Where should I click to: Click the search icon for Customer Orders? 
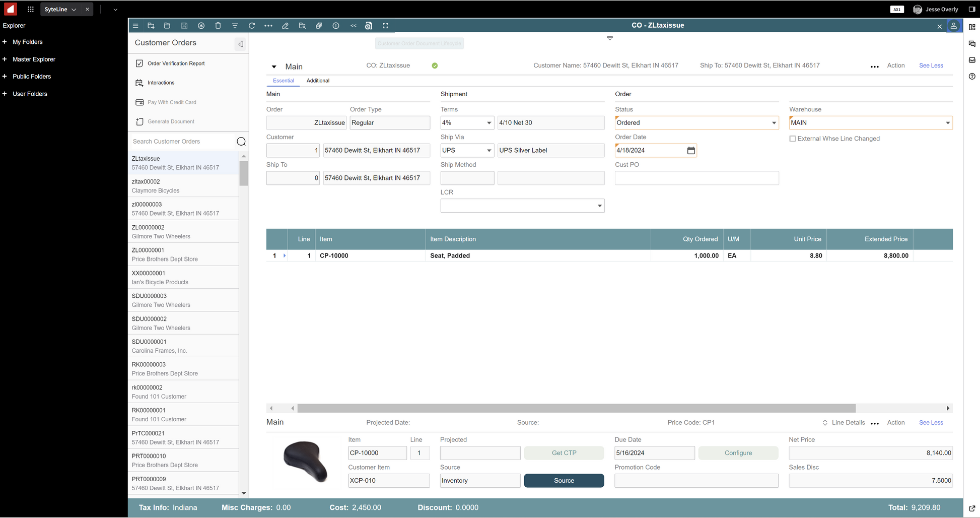(x=241, y=142)
